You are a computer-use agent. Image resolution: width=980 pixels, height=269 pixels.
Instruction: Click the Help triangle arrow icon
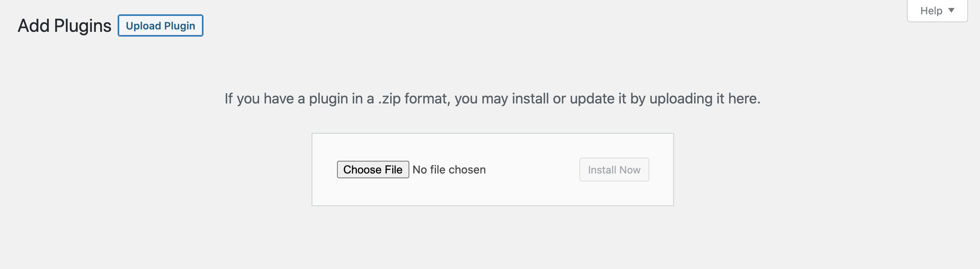pos(951,10)
